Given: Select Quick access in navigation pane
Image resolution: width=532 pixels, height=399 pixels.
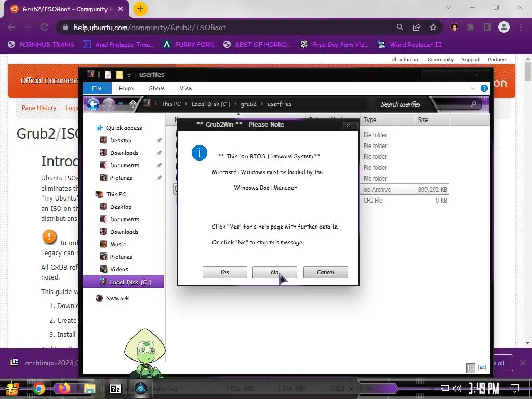Looking at the screenshot, I should [x=124, y=128].
